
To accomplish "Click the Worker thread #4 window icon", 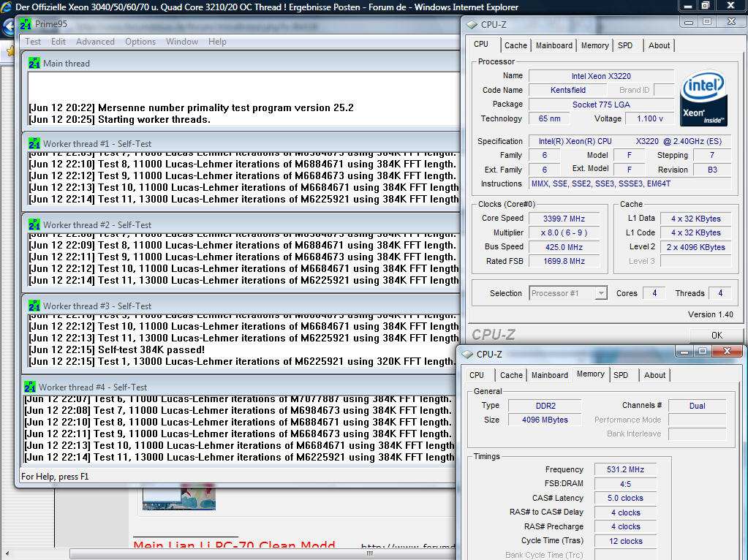I will click(29, 387).
